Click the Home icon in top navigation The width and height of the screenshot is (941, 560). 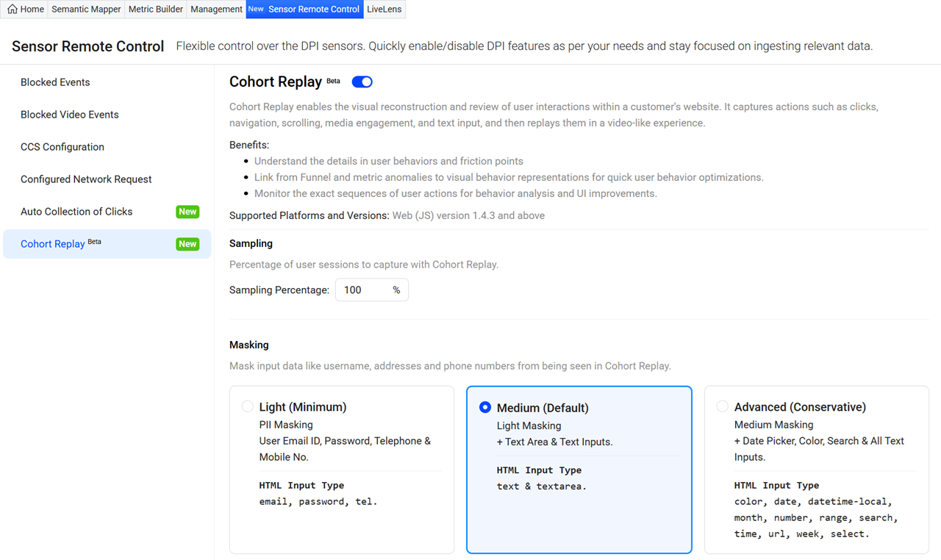[x=12, y=10]
